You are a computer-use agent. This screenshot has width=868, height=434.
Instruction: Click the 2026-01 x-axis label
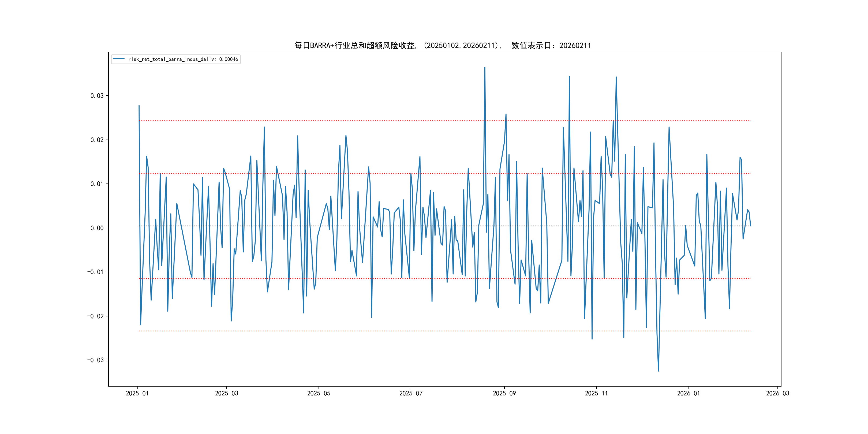pos(689,393)
